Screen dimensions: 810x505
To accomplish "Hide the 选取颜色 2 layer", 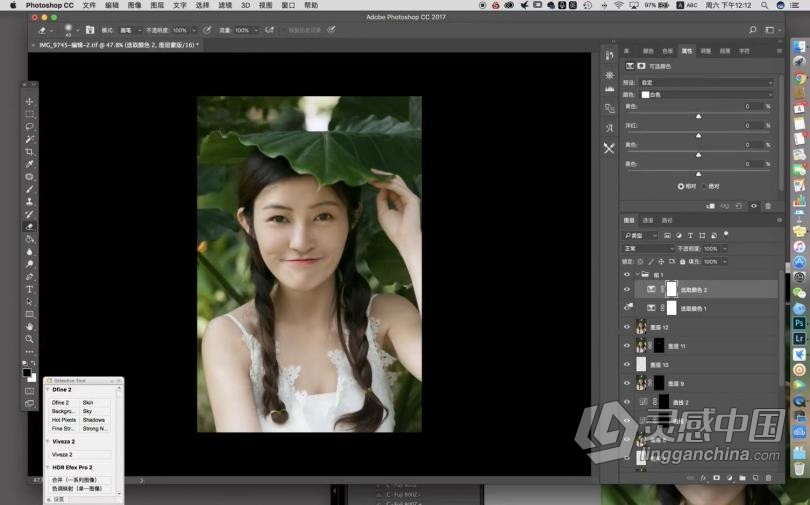I will pyautogui.click(x=627, y=290).
